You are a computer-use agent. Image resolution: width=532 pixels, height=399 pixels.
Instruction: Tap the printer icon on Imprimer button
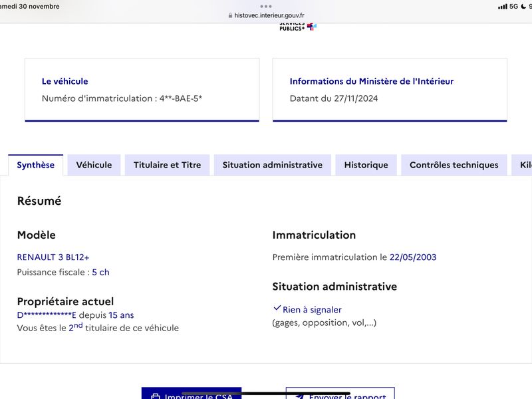point(156,396)
